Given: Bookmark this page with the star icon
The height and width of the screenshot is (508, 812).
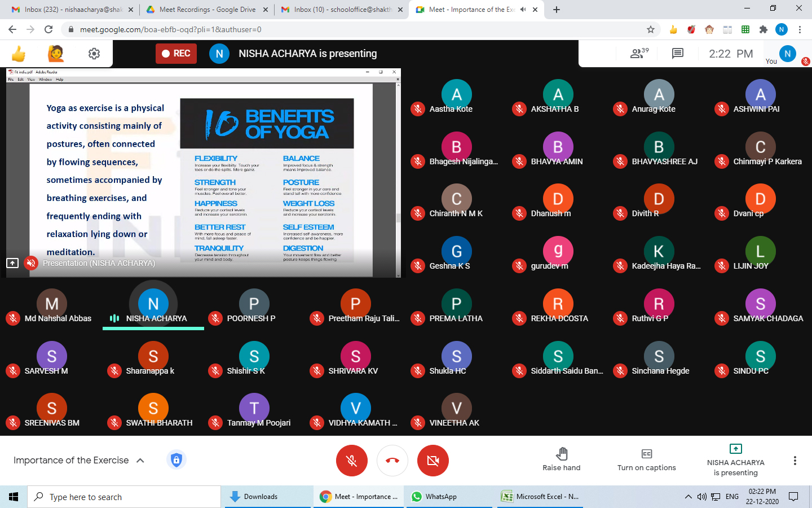Looking at the screenshot, I should 651,29.
